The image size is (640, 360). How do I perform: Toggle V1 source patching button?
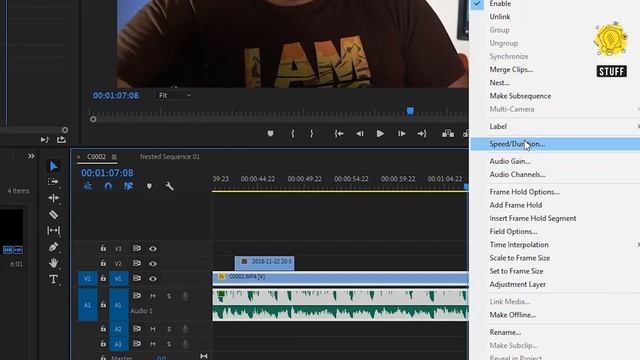87,279
